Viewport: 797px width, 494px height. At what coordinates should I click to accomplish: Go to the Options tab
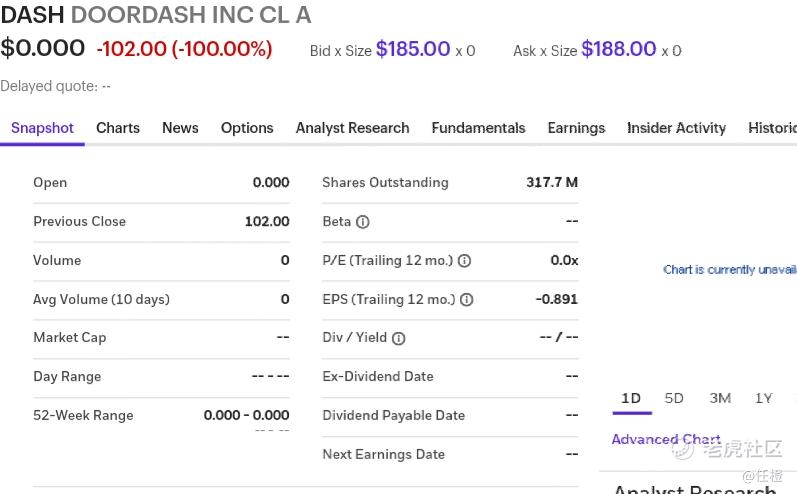[x=247, y=128]
